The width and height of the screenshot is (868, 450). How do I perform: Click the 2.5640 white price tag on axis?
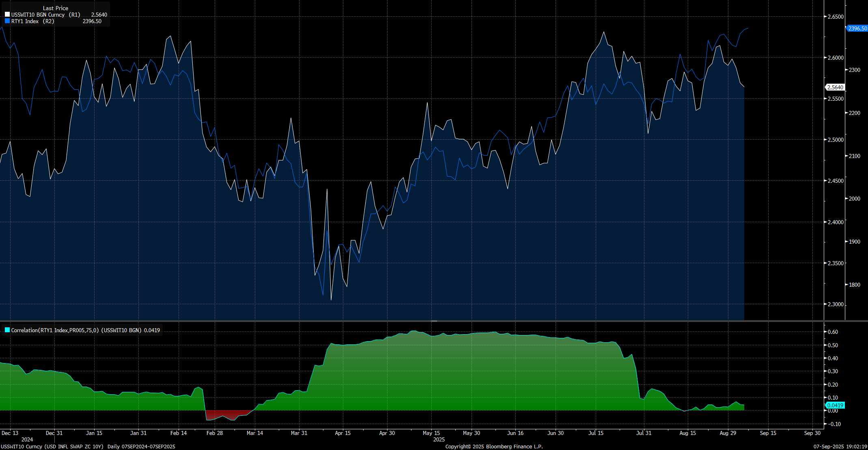[835, 87]
